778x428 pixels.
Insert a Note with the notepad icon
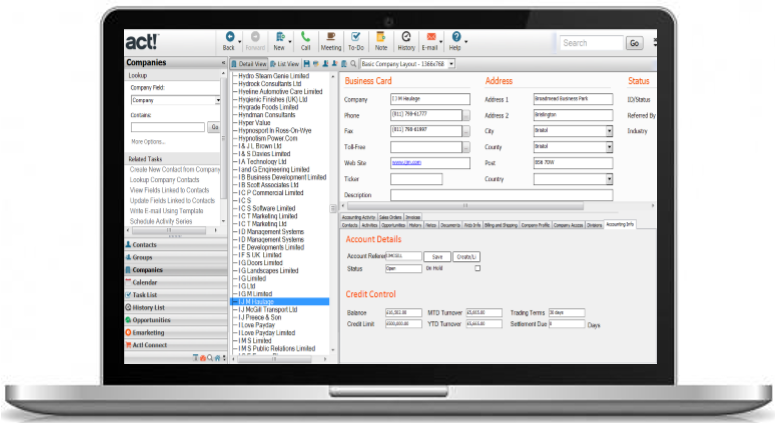(381, 37)
